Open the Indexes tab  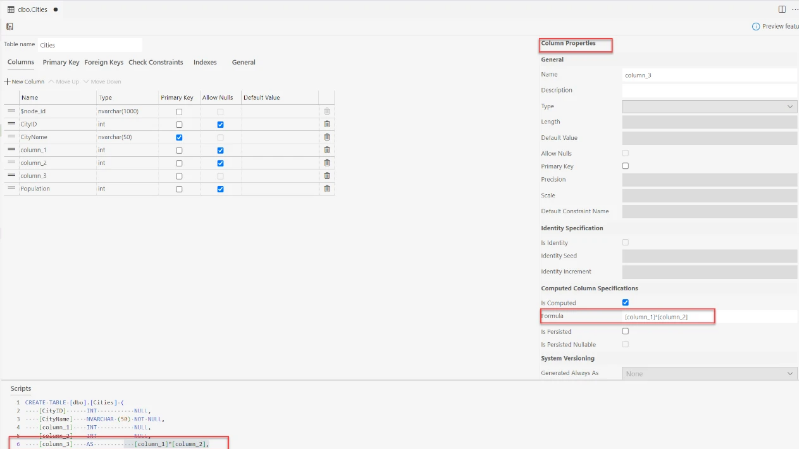pyautogui.click(x=205, y=62)
